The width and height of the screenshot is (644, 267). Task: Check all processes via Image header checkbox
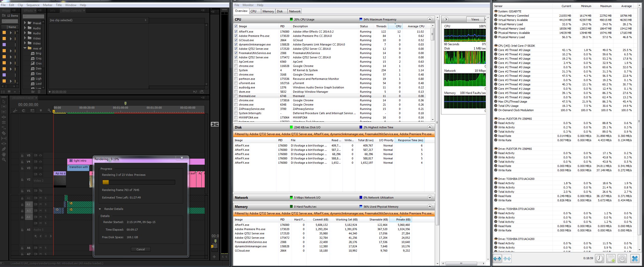[x=236, y=26]
